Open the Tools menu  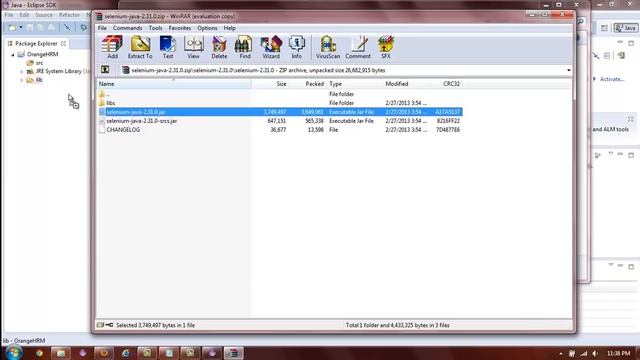click(155, 28)
